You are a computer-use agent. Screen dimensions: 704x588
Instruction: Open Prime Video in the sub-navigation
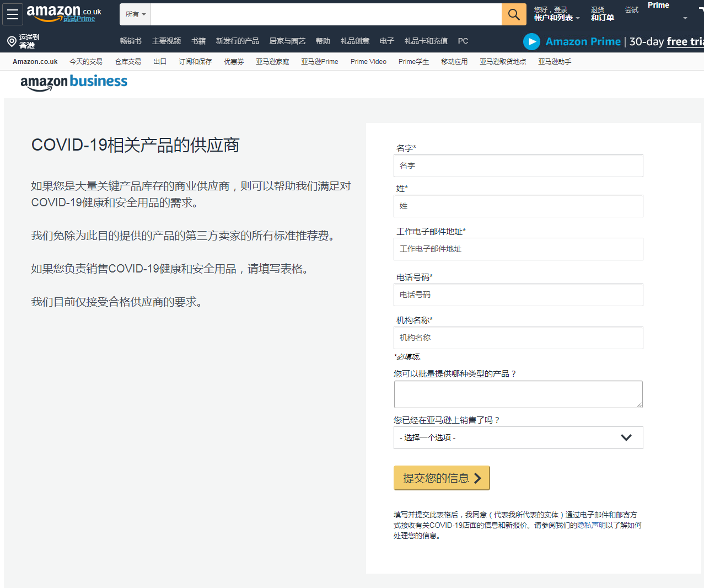(368, 62)
